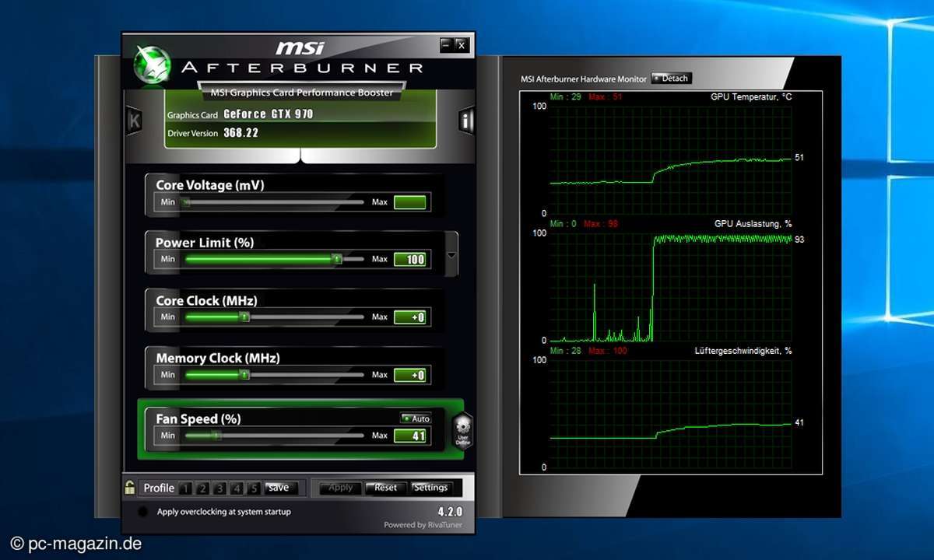Open the Fan Speed User Define gear icon

coord(462,430)
